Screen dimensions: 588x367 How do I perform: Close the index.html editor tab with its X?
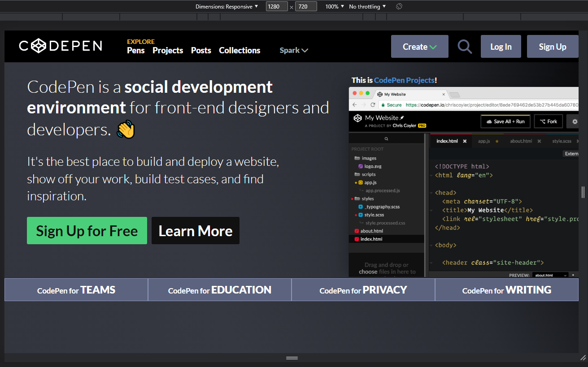465,141
